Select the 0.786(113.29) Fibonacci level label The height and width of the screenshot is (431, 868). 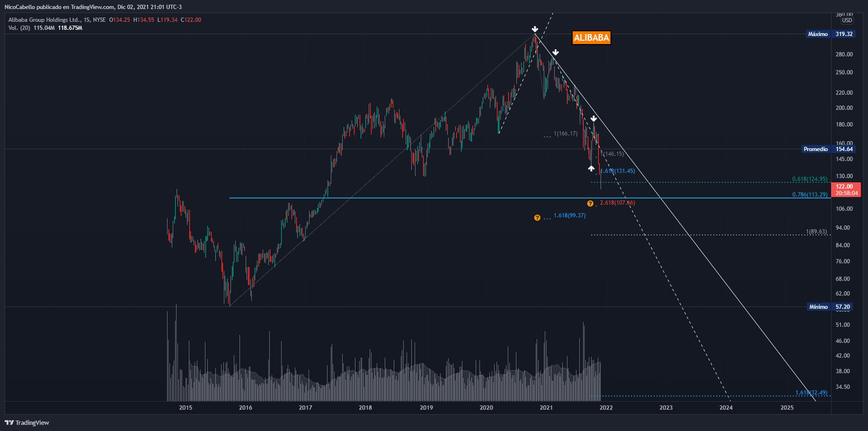(810, 195)
